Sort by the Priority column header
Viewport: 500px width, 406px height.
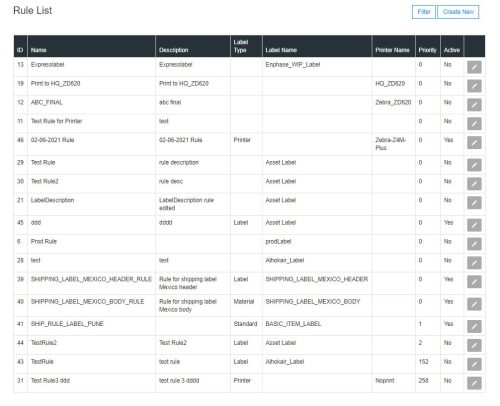click(427, 50)
